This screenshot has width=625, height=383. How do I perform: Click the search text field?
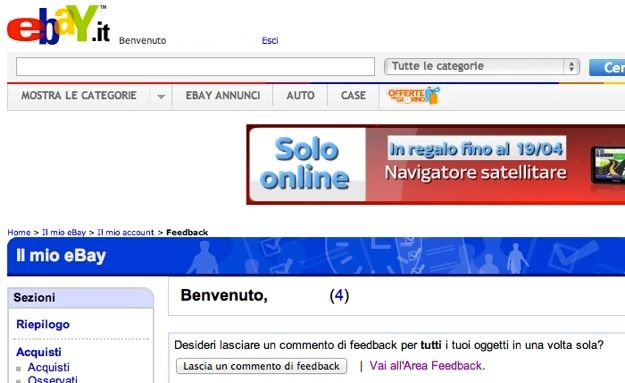click(x=195, y=67)
